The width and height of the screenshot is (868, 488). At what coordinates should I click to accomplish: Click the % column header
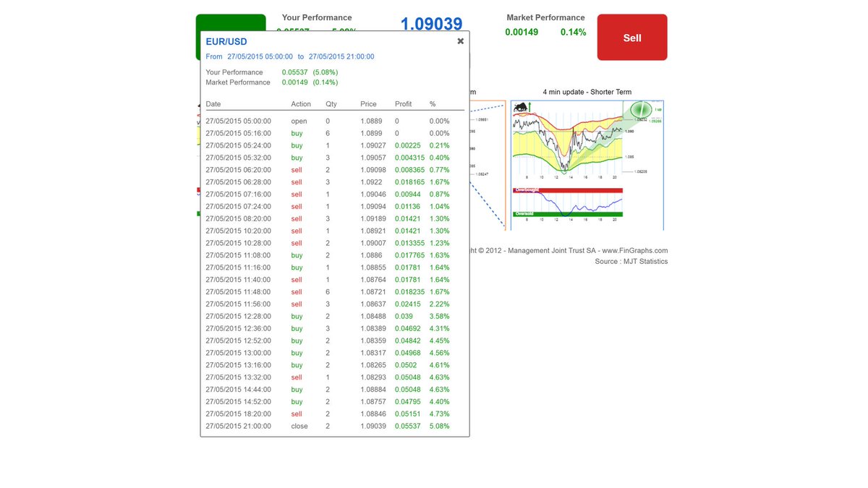(433, 104)
